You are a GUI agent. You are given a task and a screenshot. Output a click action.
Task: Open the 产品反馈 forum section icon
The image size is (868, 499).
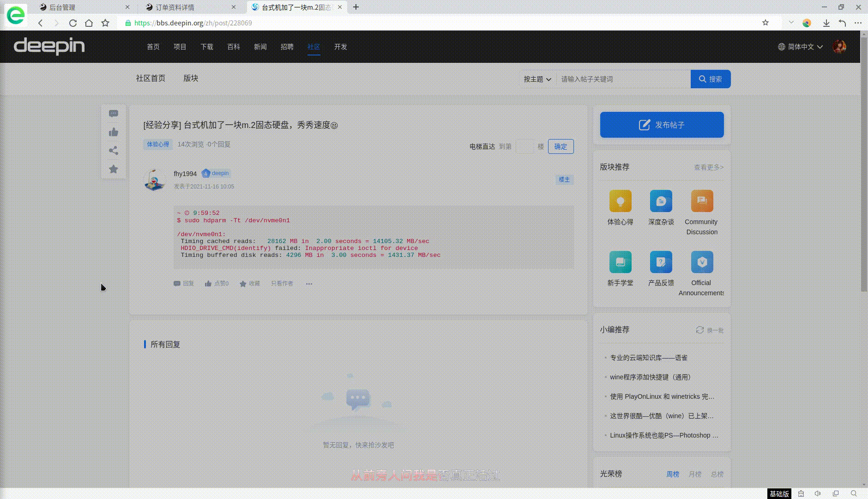tap(661, 262)
